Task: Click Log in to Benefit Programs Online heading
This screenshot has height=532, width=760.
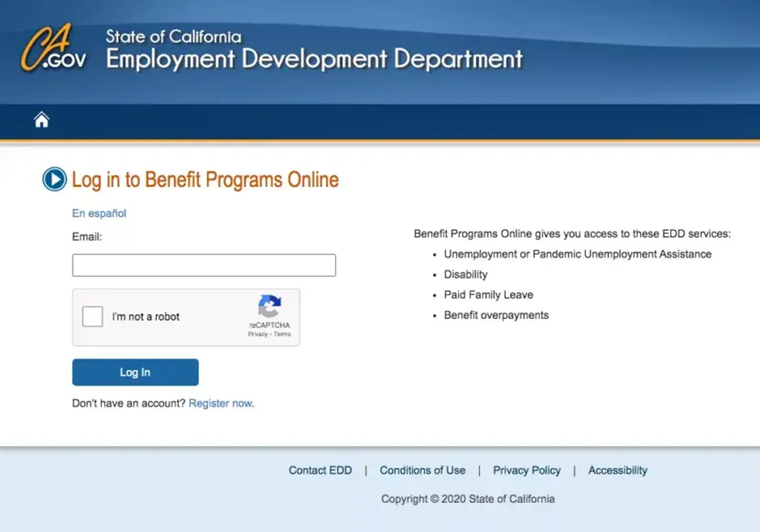Action: click(x=205, y=180)
